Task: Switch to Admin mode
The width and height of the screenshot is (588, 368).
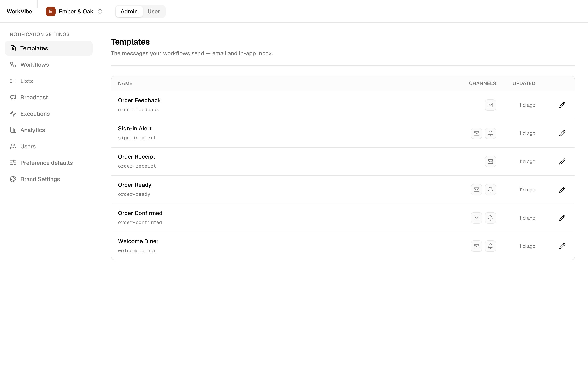Action: 129,11
